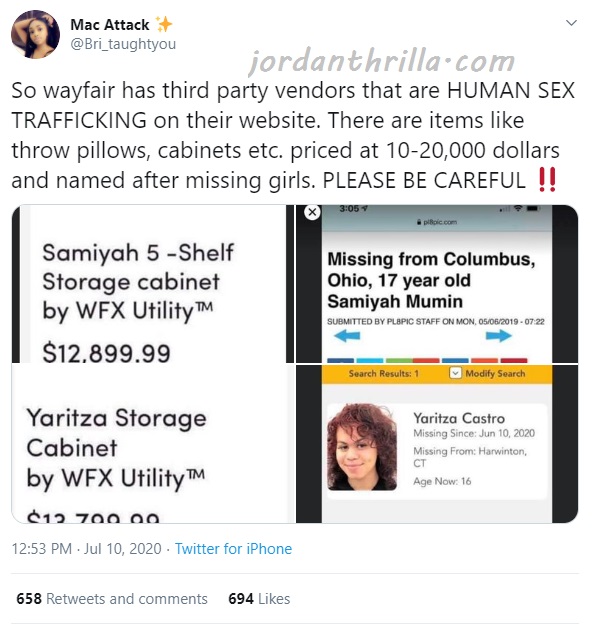Open the Missing from Columbus image
The height and width of the screenshot is (625, 592).
(437, 284)
